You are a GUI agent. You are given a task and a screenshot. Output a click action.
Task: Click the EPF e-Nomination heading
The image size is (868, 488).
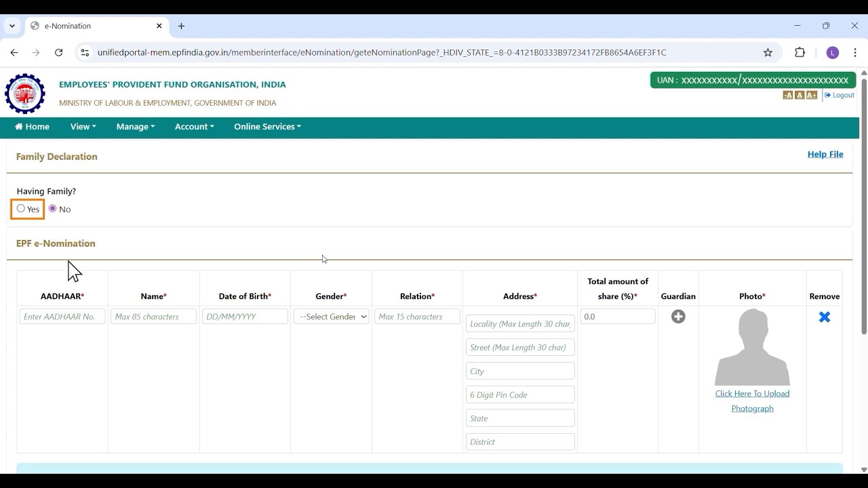56,243
